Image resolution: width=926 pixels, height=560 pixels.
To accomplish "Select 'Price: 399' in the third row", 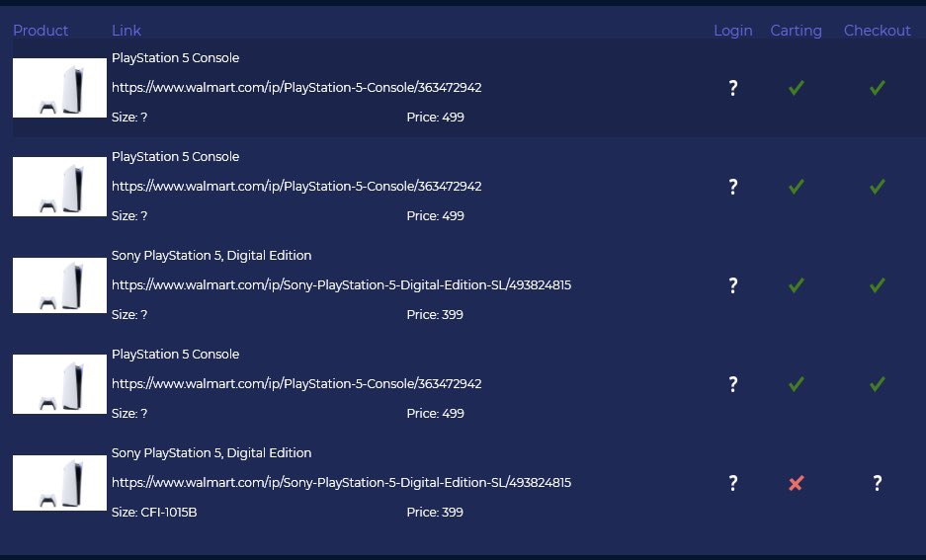I will 435,314.
